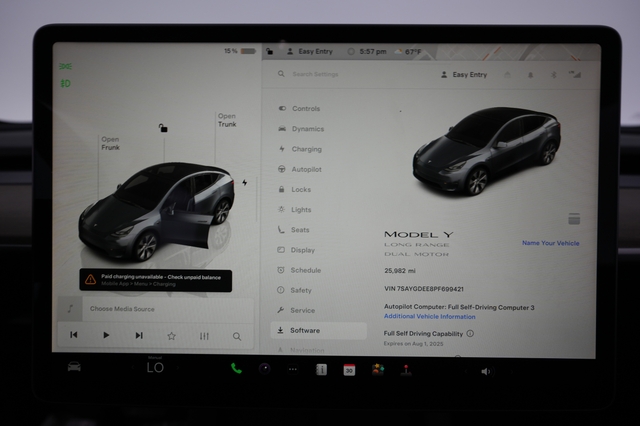Viewport: 640px width, 426px height.
Task: Tap the Bluetooth icon in settings header
Action: [553, 75]
